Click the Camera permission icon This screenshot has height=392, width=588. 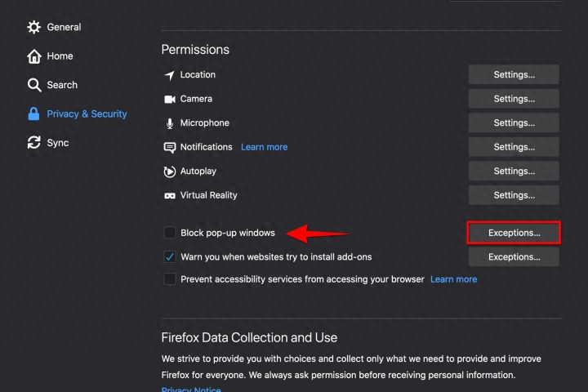click(x=170, y=99)
